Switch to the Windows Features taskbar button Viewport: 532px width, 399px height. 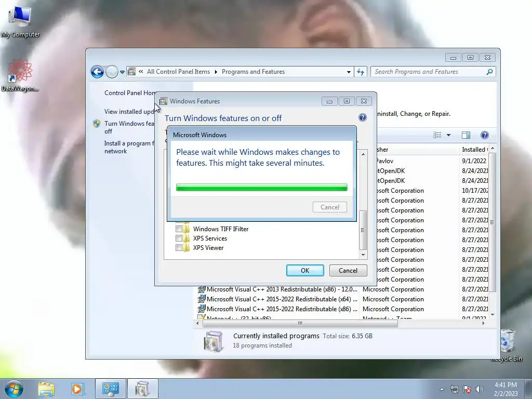(142, 389)
